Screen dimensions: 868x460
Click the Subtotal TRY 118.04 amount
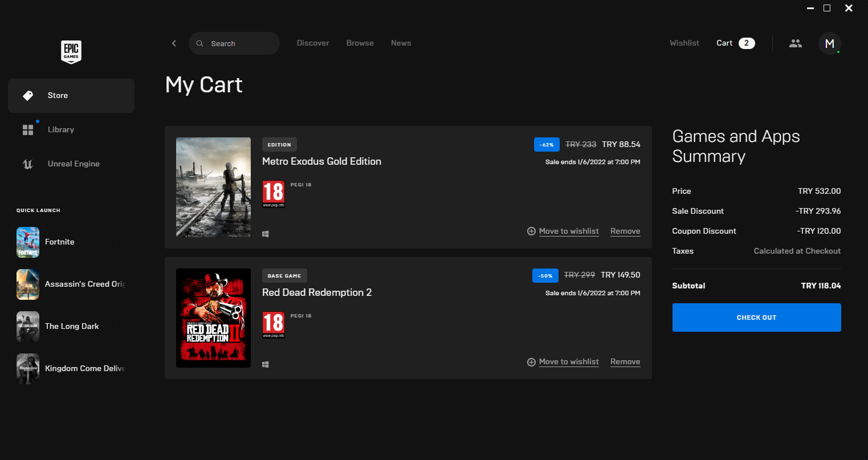pyautogui.click(x=821, y=286)
